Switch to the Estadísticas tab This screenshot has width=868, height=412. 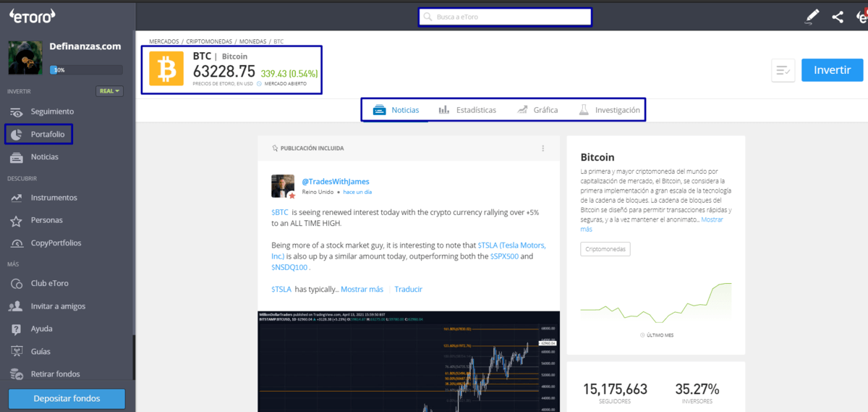click(467, 110)
